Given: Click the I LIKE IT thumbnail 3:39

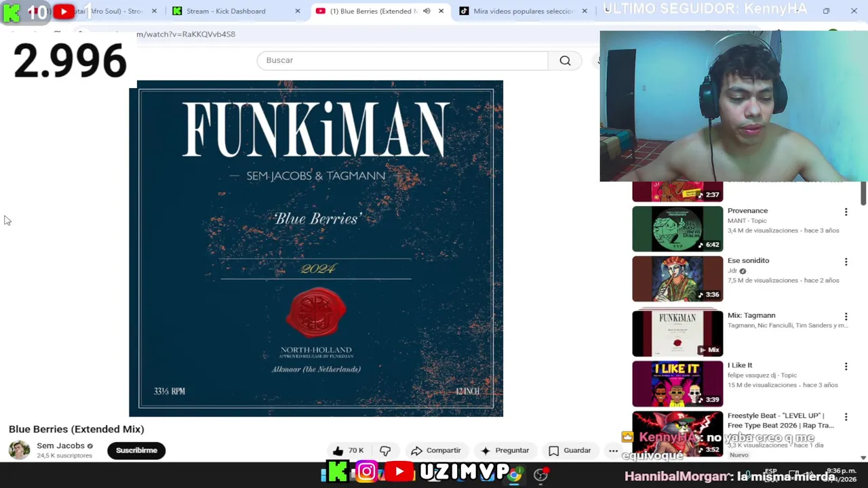Looking at the screenshot, I should click(677, 384).
